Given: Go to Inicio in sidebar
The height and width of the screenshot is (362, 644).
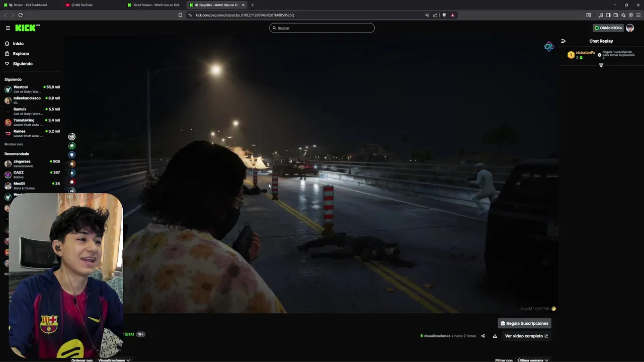Looking at the screenshot, I should pyautogui.click(x=18, y=44).
